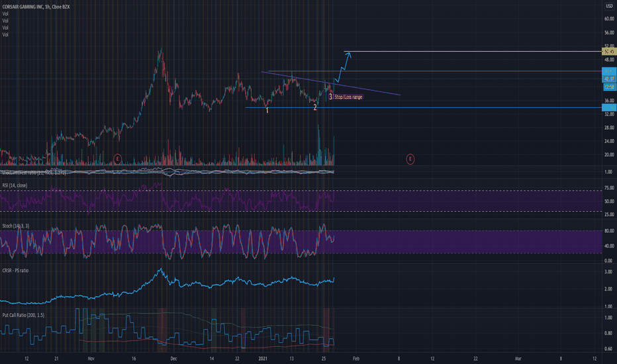617x364 pixels.
Task: Select the Stoch indicator label
Action: click(16, 226)
